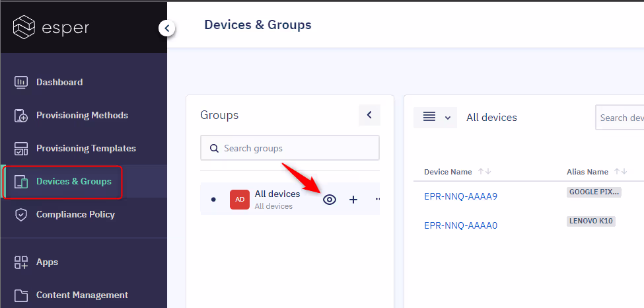Open Content Management
Image resolution: width=644 pixels, height=308 pixels.
click(x=83, y=295)
